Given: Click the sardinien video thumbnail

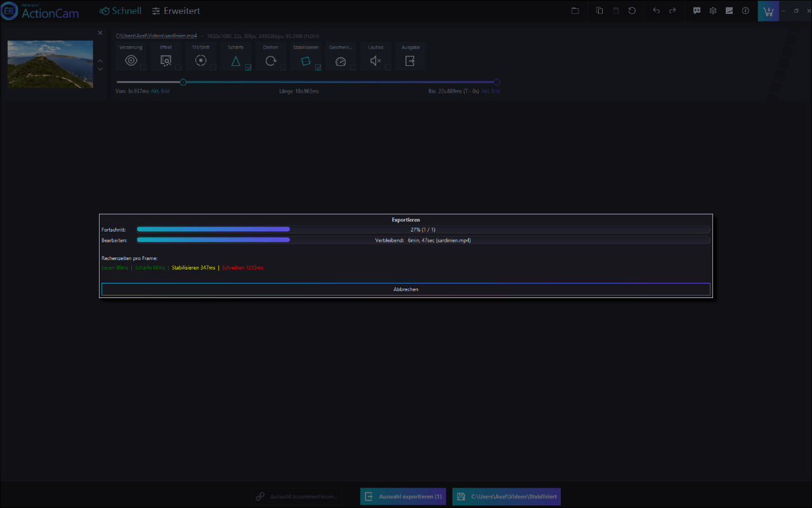Looking at the screenshot, I should tap(50, 64).
